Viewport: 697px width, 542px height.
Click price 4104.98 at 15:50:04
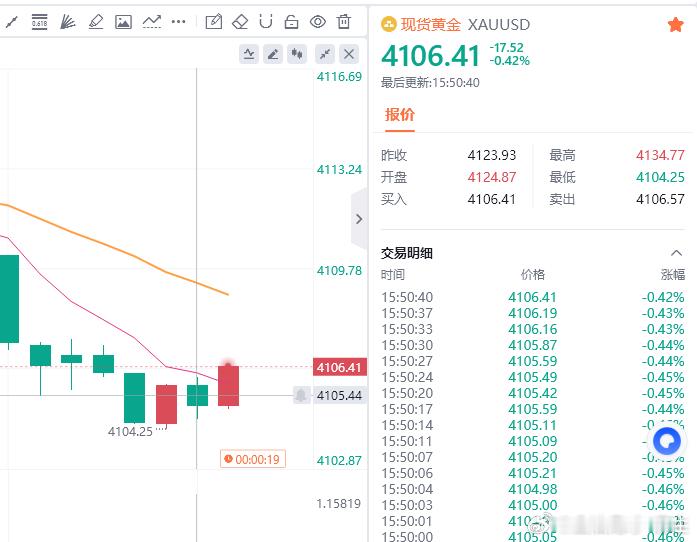coord(533,489)
